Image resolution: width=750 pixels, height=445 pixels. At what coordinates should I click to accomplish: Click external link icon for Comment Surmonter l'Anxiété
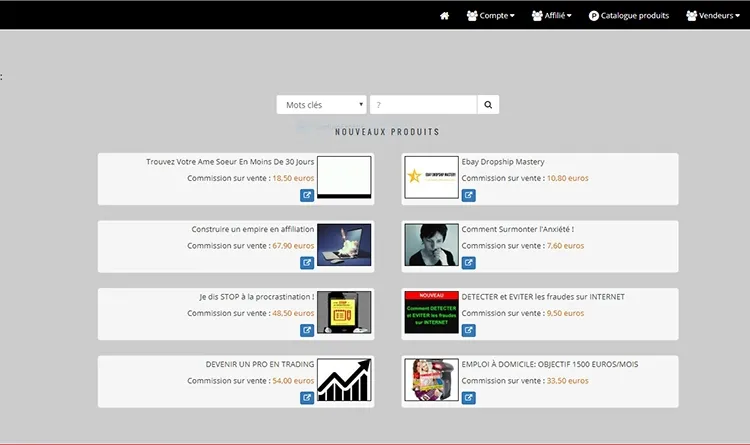(x=468, y=262)
